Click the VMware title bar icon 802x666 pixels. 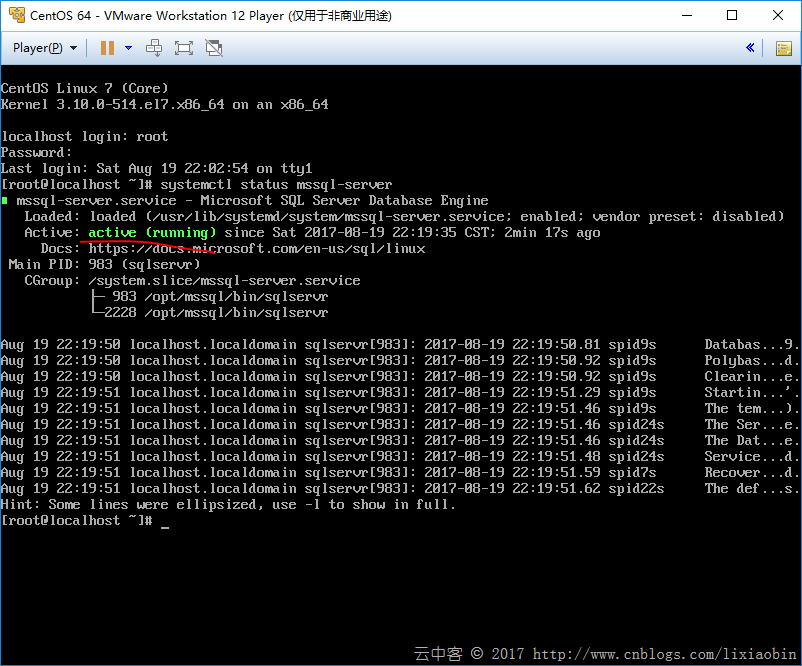(16, 15)
